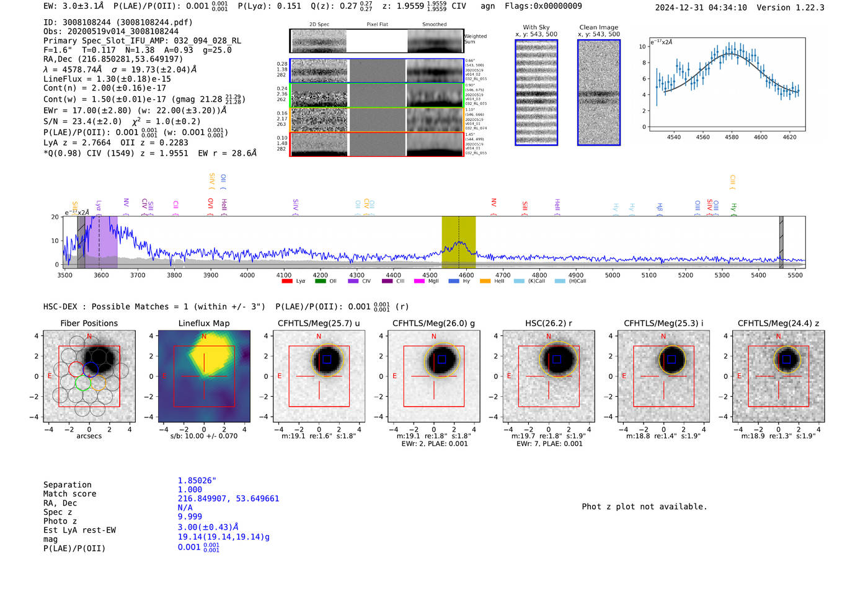868x591 pixels.
Task: Click the green-bordered 2D fiber spectrum row
Action: [377, 96]
